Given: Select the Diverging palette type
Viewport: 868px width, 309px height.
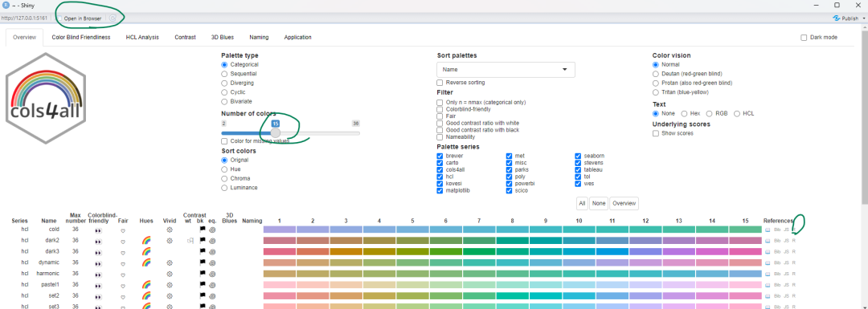Looking at the screenshot, I should pos(224,83).
